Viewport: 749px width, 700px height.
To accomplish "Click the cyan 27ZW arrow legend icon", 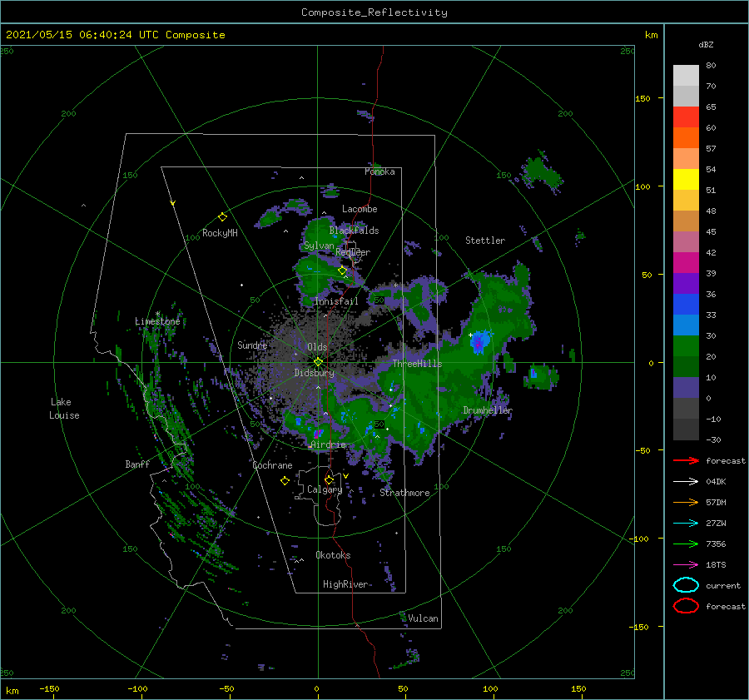I will (x=686, y=524).
